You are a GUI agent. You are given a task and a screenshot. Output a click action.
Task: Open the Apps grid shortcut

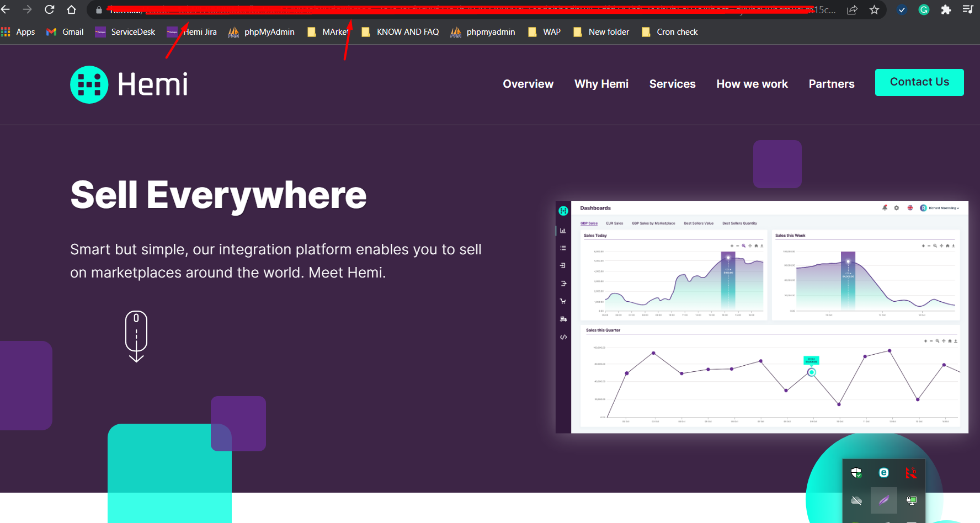click(18, 32)
